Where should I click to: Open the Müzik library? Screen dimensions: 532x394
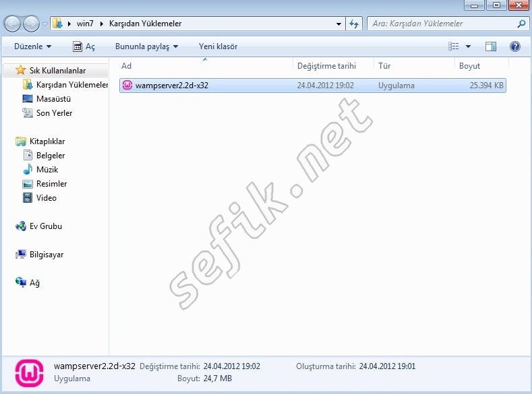pyautogui.click(x=47, y=170)
